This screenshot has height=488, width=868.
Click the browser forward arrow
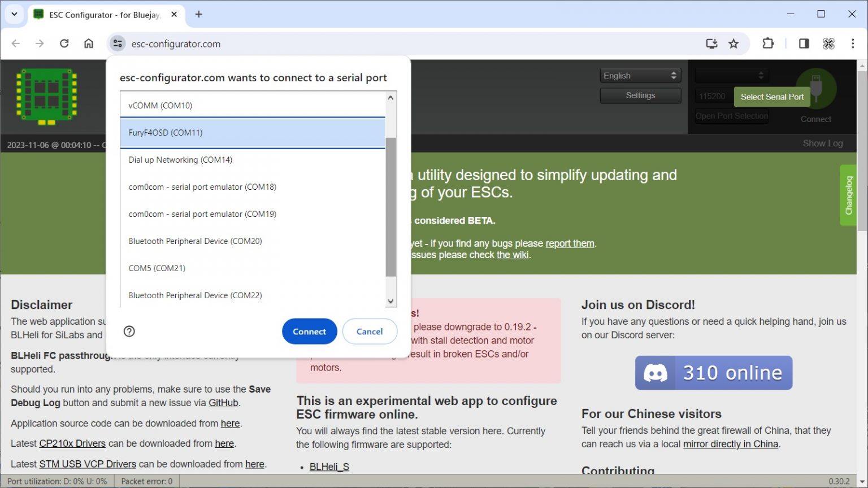pyautogui.click(x=40, y=43)
